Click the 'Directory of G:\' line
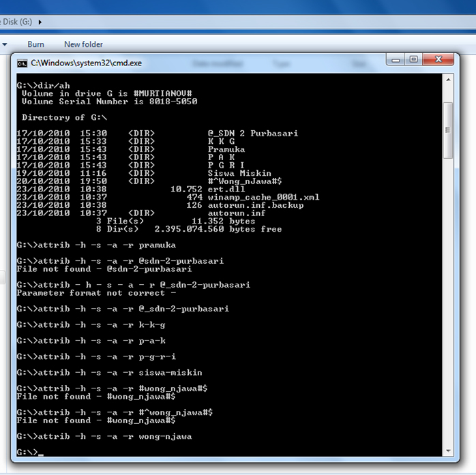Screen dimensions: 476x475 coord(64,117)
